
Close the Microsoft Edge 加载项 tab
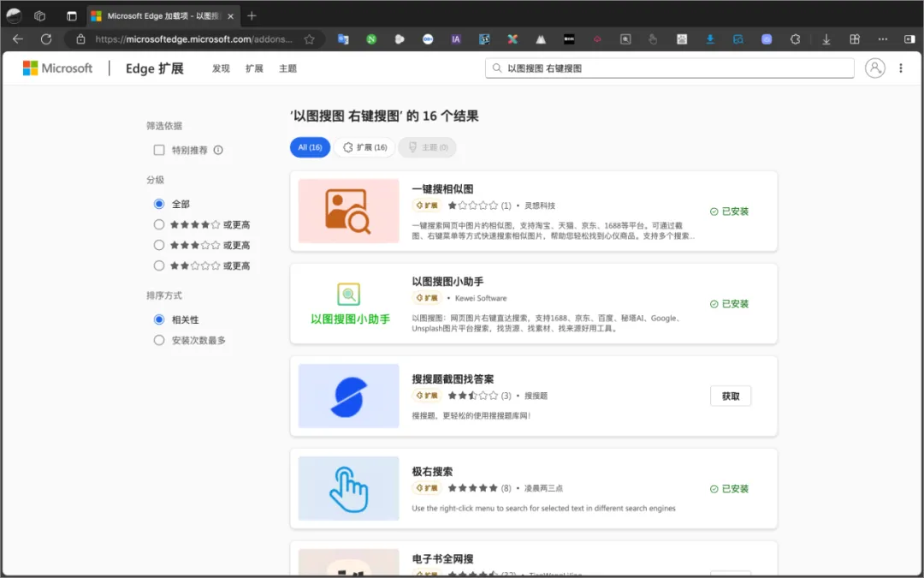[x=230, y=16]
